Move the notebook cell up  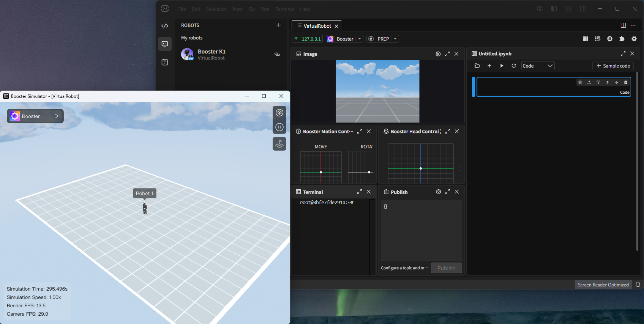(x=608, y=82)
